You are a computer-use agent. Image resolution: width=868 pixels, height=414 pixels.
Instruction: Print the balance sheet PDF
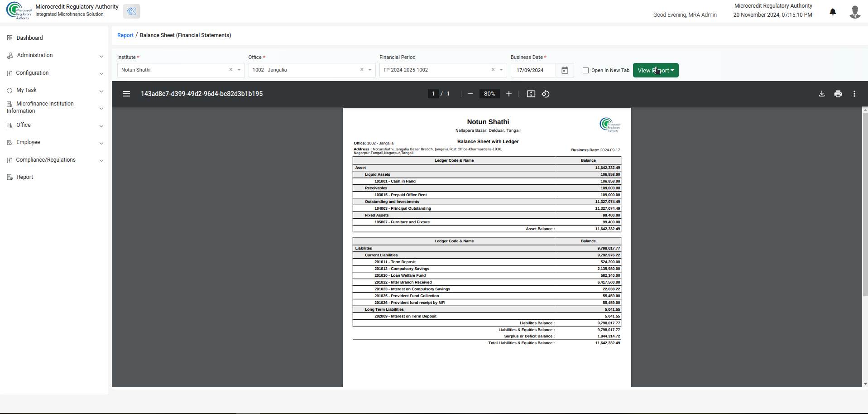point(838,94)
